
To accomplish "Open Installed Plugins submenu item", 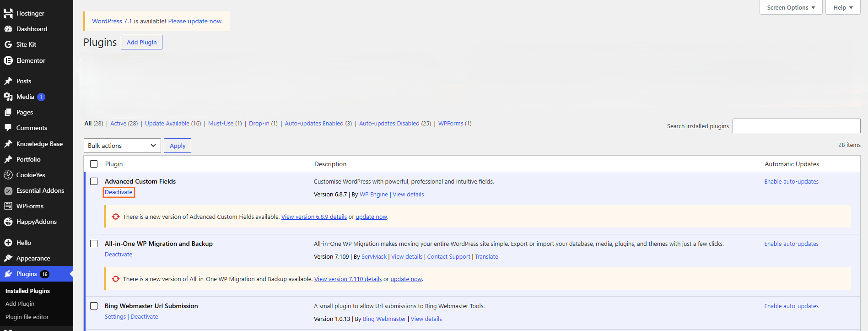I will tap(27, 291).
